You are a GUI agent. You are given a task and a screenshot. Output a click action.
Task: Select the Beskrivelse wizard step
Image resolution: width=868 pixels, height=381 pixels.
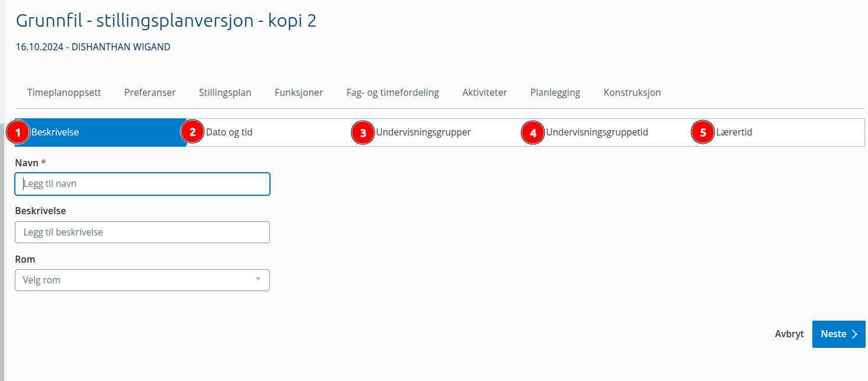tap(101, 133)
